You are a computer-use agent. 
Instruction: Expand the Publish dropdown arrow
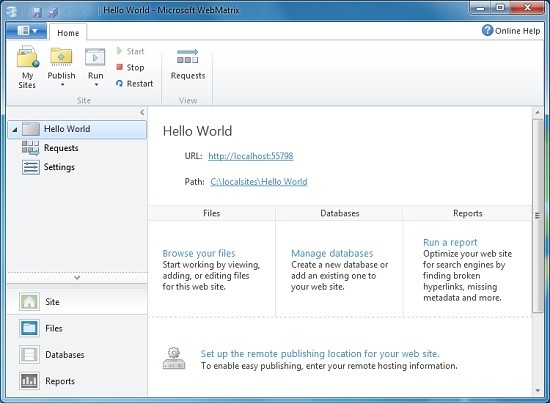pos(62,85)
